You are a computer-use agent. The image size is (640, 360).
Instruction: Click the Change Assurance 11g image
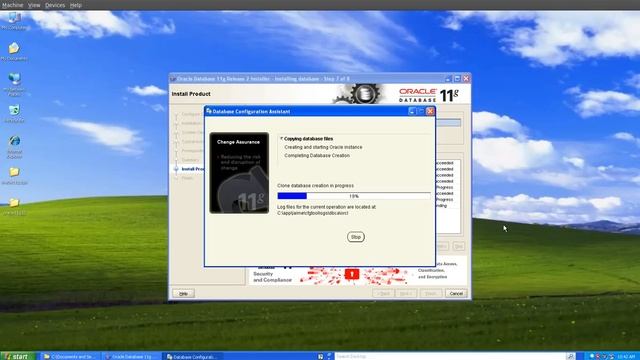tap(239, 173)
